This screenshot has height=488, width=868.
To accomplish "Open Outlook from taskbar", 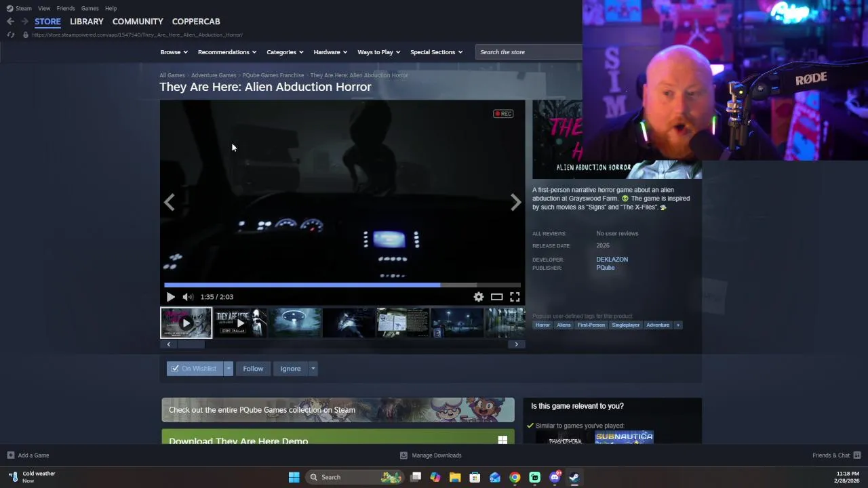I will [x=495, y=477].
